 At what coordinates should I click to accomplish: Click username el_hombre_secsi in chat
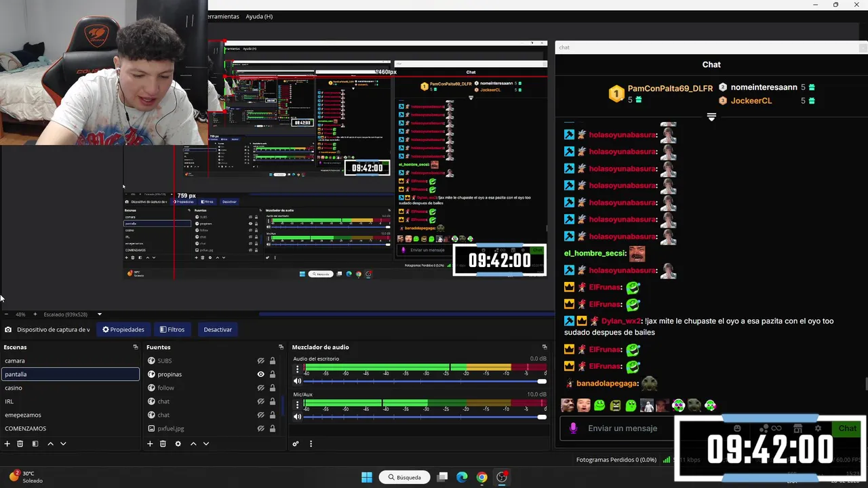tap(594, 253)
